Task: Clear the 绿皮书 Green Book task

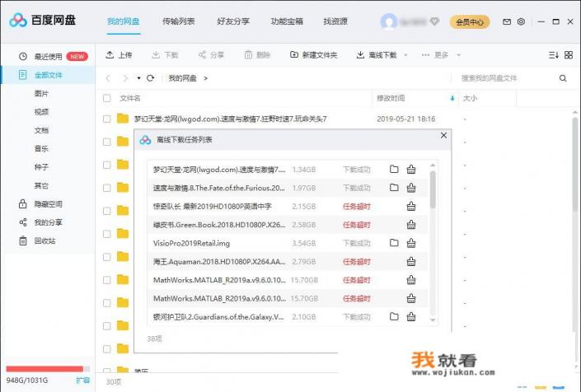Action: 411,225
